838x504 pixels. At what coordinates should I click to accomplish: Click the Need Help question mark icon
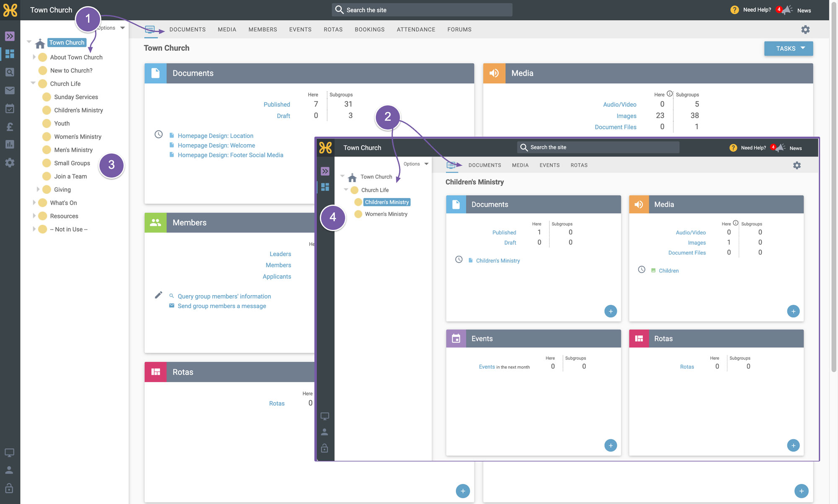click(x=735, y=10)
